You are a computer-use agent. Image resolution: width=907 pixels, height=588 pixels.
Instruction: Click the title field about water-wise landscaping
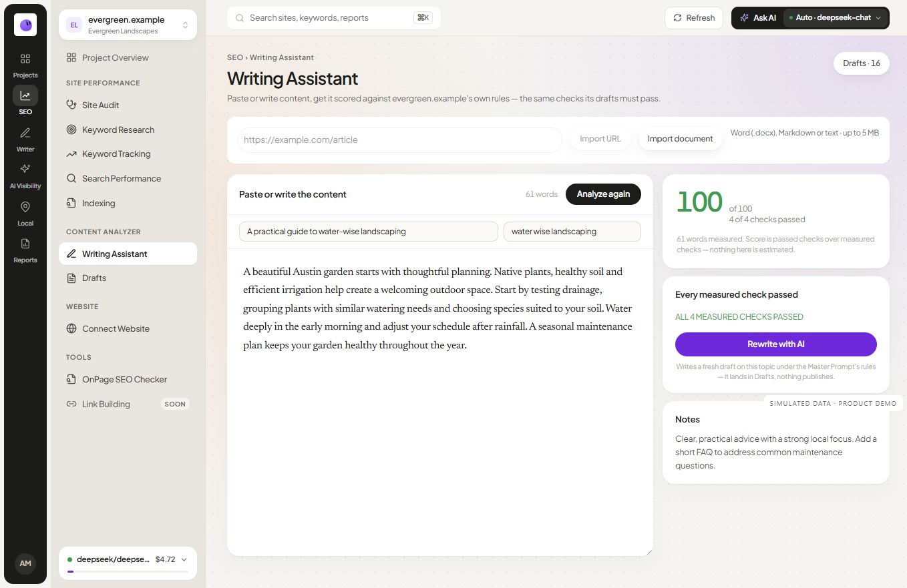point(369,232)
